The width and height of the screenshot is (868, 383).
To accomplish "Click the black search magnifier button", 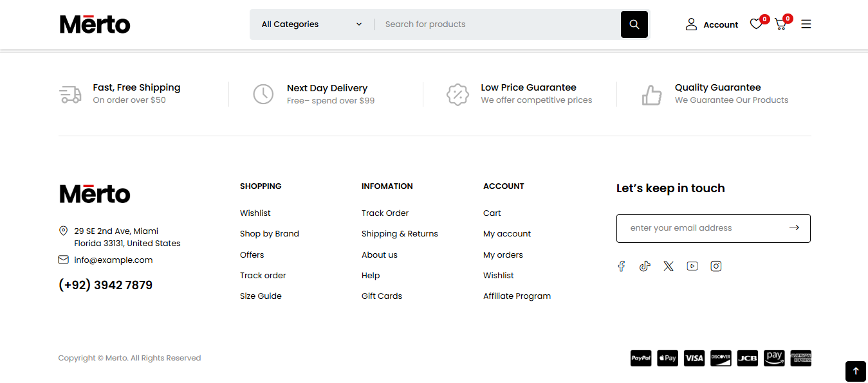I will click(x=634, y=24).
